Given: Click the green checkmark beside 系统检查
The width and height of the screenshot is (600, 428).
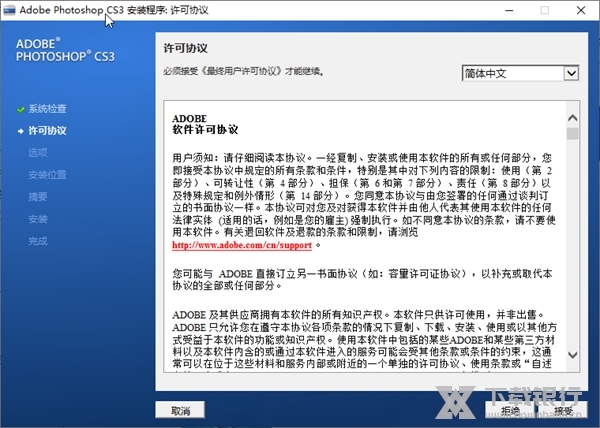Looking at the screenshot, I should pos(21,110).
